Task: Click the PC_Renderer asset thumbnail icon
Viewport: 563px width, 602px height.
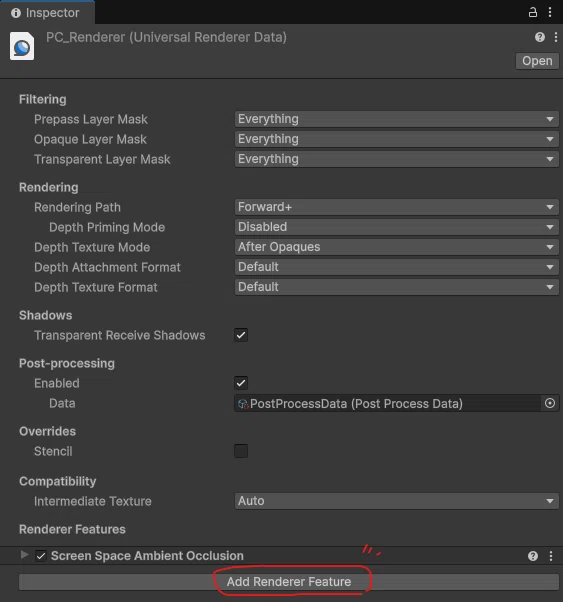Action: pos(22,46)
